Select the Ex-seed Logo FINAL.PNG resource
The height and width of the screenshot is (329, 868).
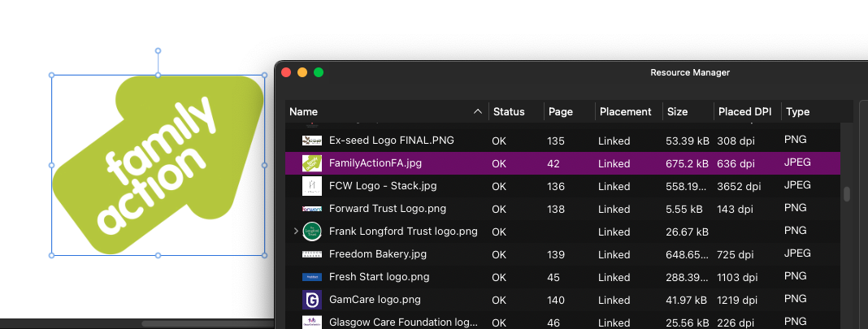click(x=562, y=141)
